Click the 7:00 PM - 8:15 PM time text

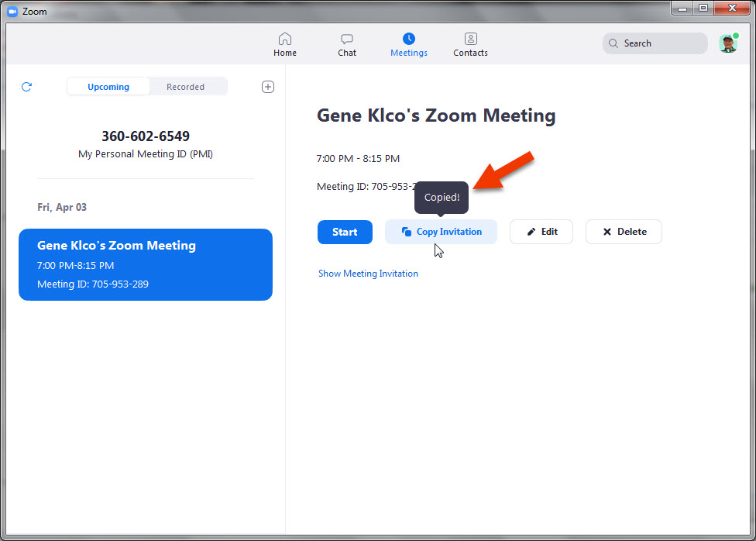(x=358, y=159)
